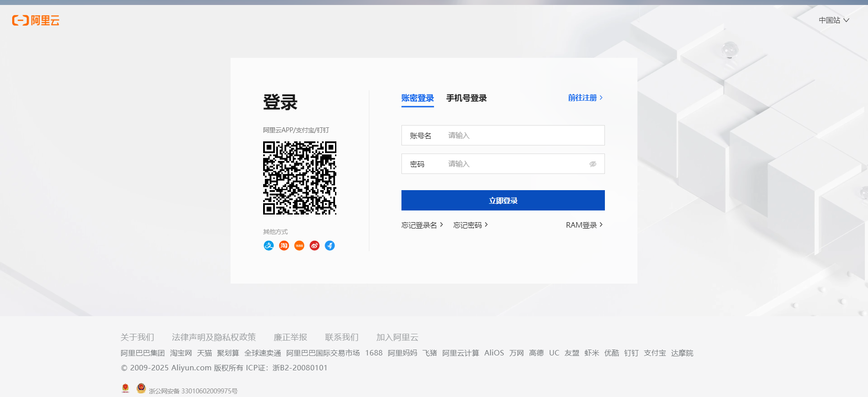Open 法律声明及隐私权政策 footer link
868x397 pixels.
click(x=214, y=337)
